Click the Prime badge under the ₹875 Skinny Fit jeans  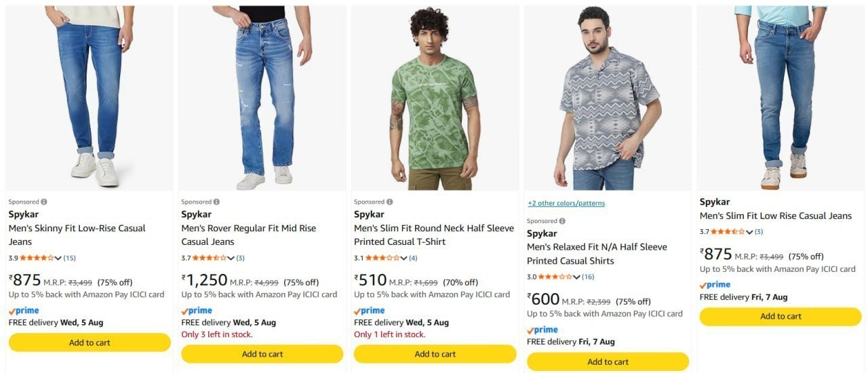pyautogui.click(x=24, y=311)
